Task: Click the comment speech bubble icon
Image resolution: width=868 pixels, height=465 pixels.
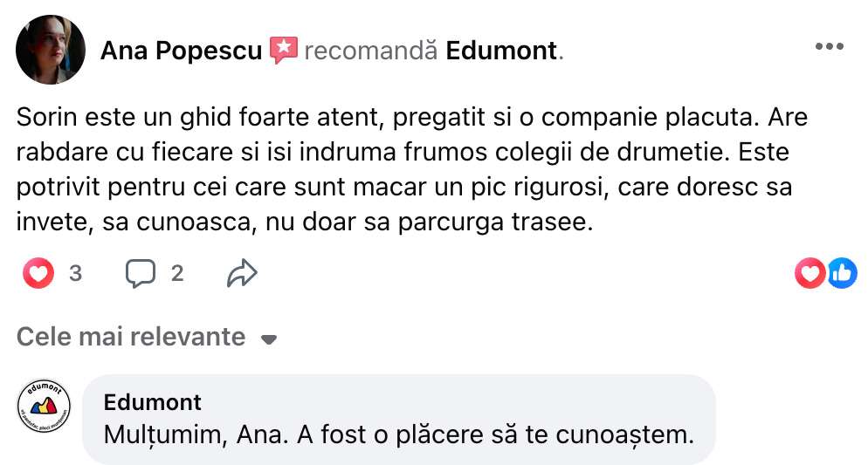Action: coord(140,274)
